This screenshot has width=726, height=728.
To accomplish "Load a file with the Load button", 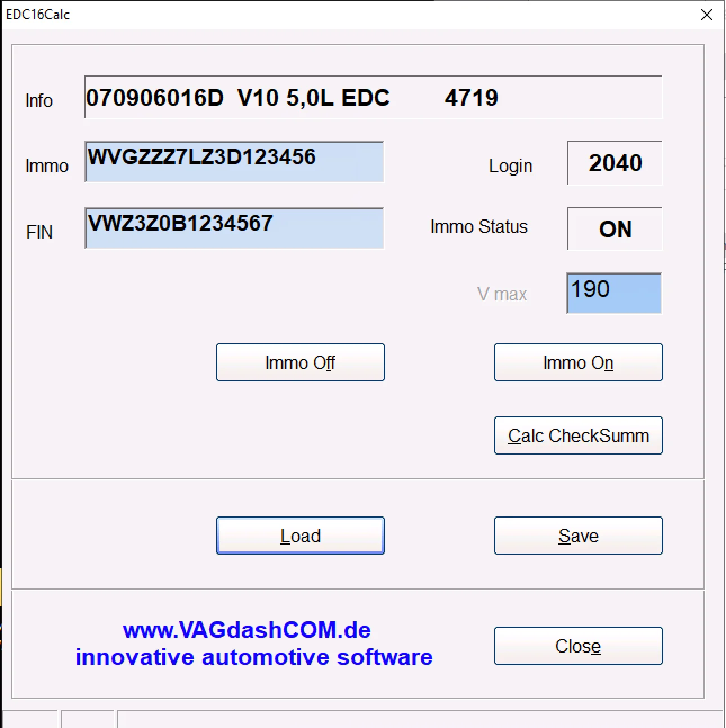I will point(300,536).
